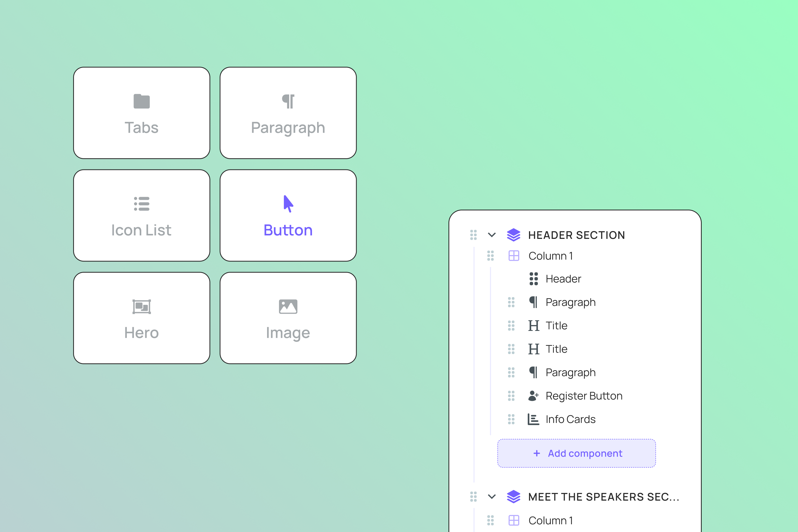This screenshot has width=798, height=532.
Task: Collapse the MEET THE SPEAKERS section chevron
Action: (x=492, y=497)
